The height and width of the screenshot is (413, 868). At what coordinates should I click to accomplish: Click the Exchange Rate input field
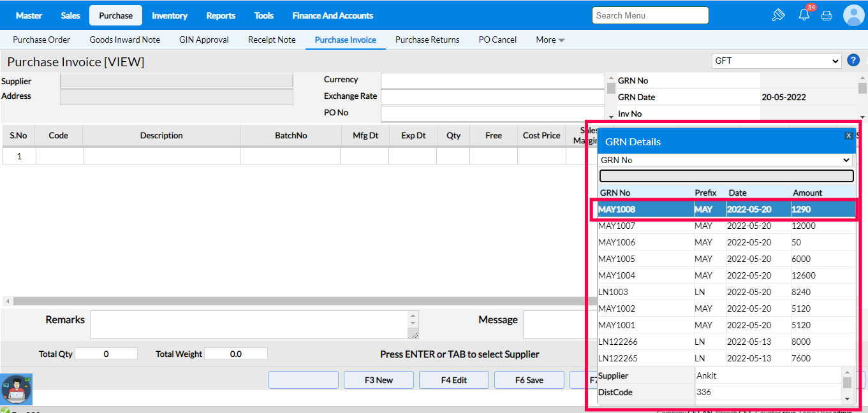point(492,97)
